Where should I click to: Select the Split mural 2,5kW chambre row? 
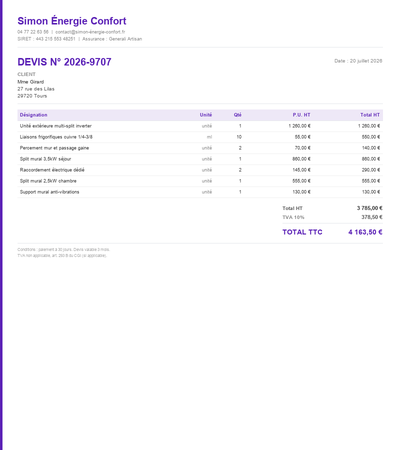tap(200, 181)
